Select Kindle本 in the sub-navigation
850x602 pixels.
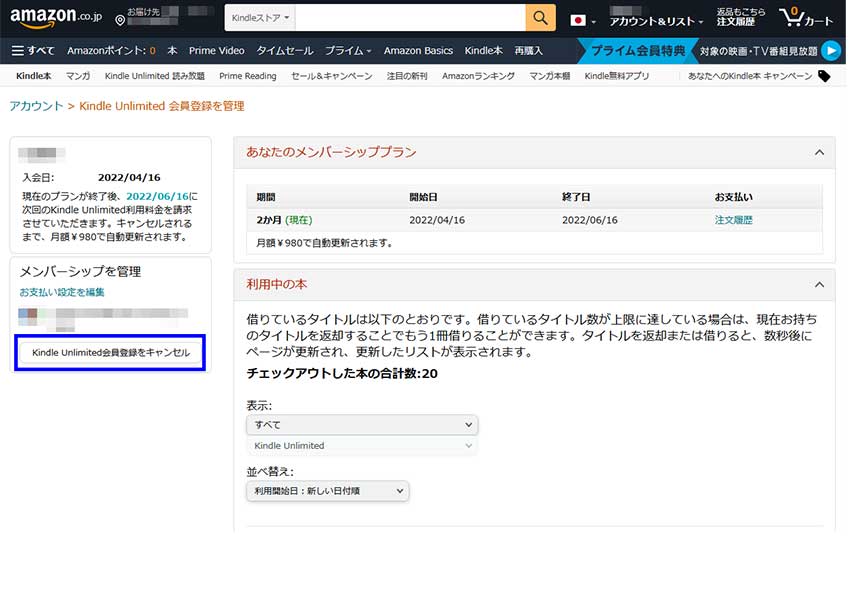34,76
